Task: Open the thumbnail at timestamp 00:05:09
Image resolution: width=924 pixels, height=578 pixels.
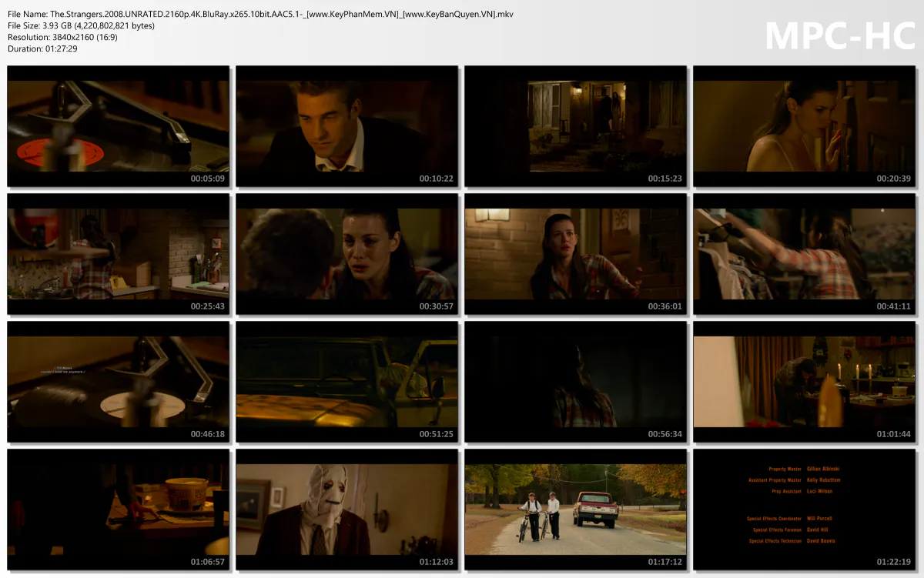Action: (117, 125)
